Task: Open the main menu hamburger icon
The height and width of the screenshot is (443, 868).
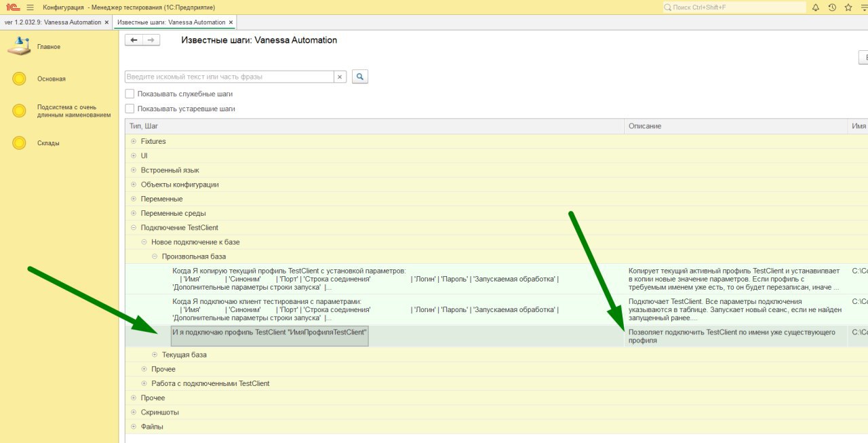Action: pyautogui.click(x=30, y=7)
